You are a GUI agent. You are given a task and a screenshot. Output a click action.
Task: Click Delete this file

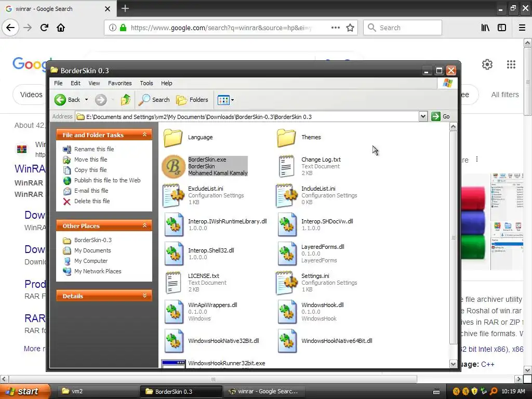(92, 201)
